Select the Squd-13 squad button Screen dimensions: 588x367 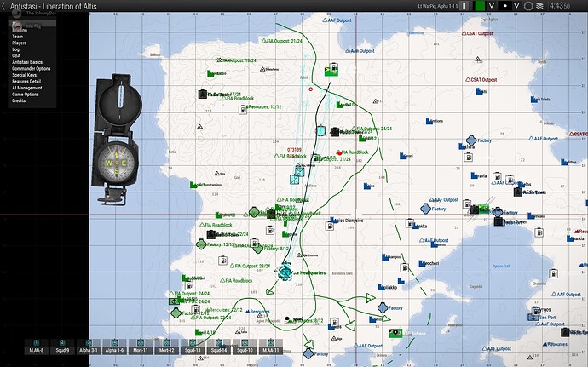(193, 347)
